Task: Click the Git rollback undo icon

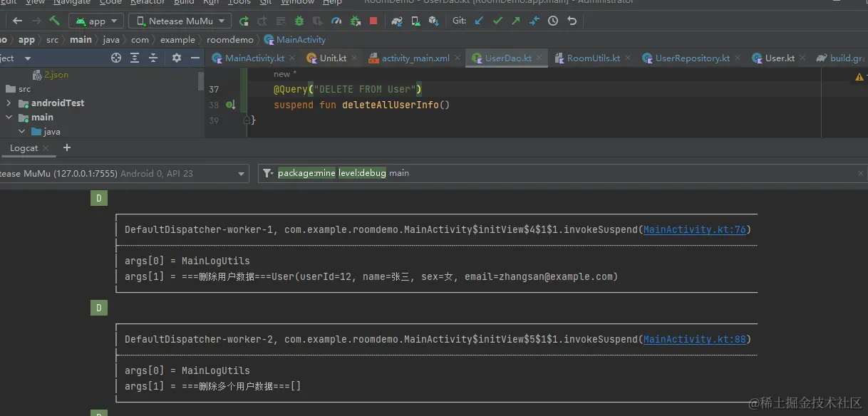Action: click(x=572, y=21)
